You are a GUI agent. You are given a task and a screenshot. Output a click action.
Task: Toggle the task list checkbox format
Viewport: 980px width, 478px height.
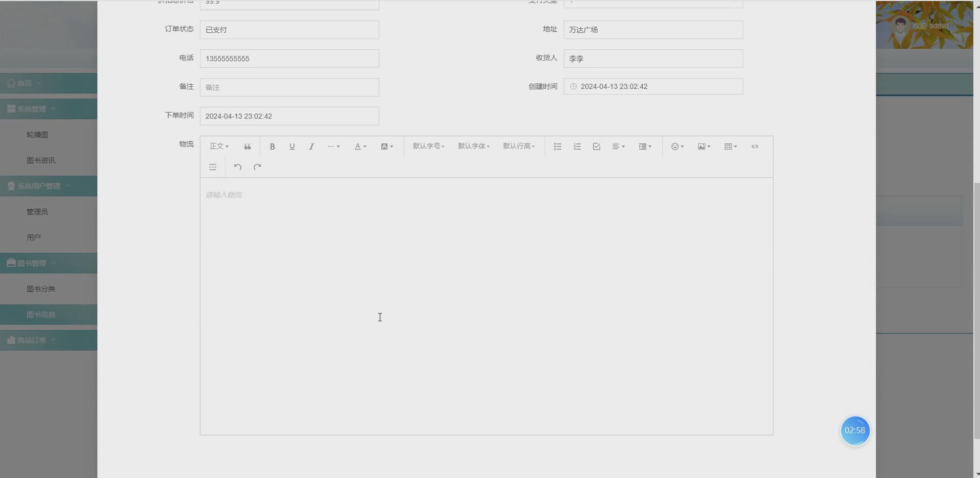pos(596,146)
